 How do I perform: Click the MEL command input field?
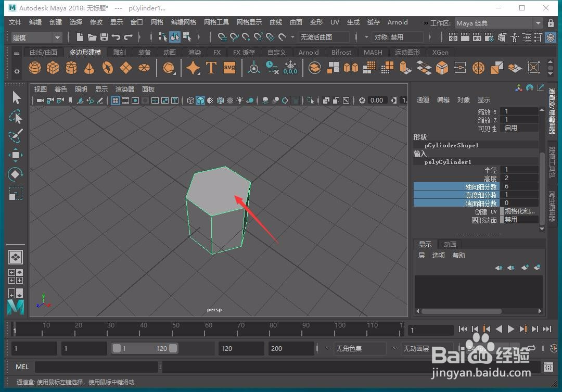pos(96,366)
